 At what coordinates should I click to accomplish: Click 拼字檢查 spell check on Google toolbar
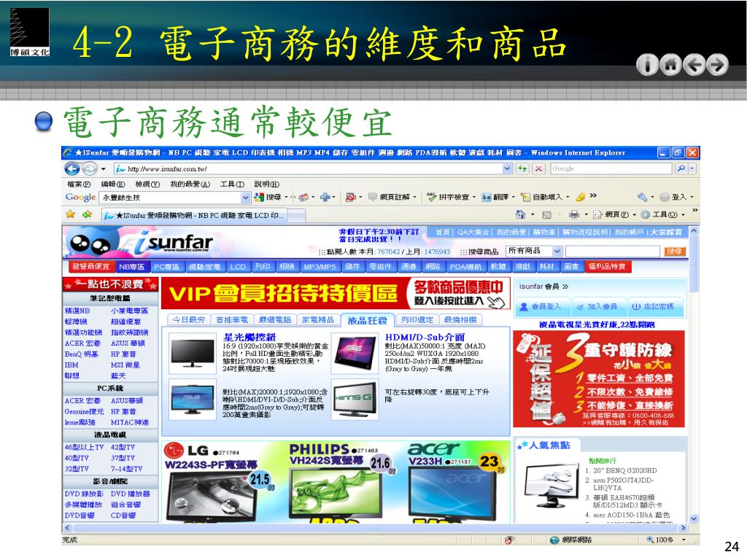[x=449, y=197]
